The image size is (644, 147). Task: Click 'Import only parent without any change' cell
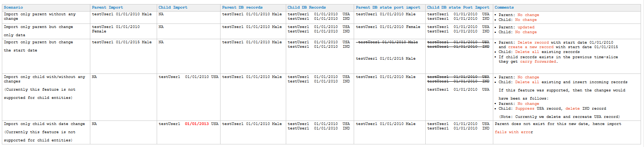pos(46,18)
